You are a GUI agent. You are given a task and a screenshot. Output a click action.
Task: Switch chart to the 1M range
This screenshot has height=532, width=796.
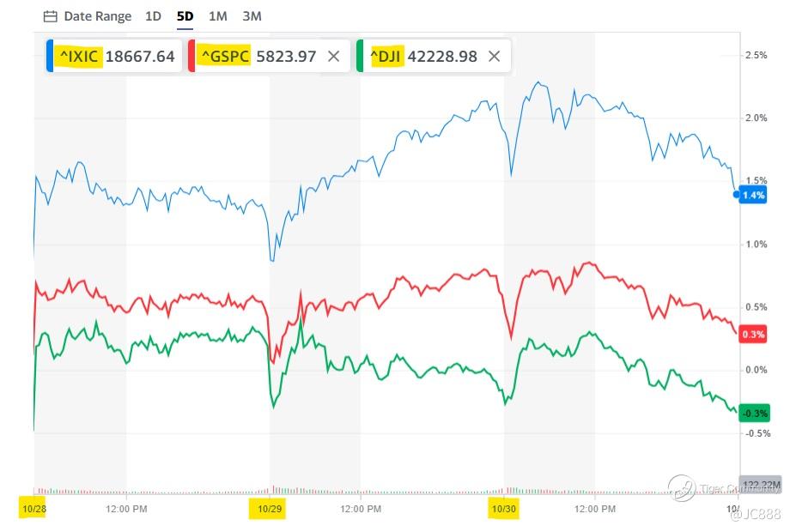218,16
